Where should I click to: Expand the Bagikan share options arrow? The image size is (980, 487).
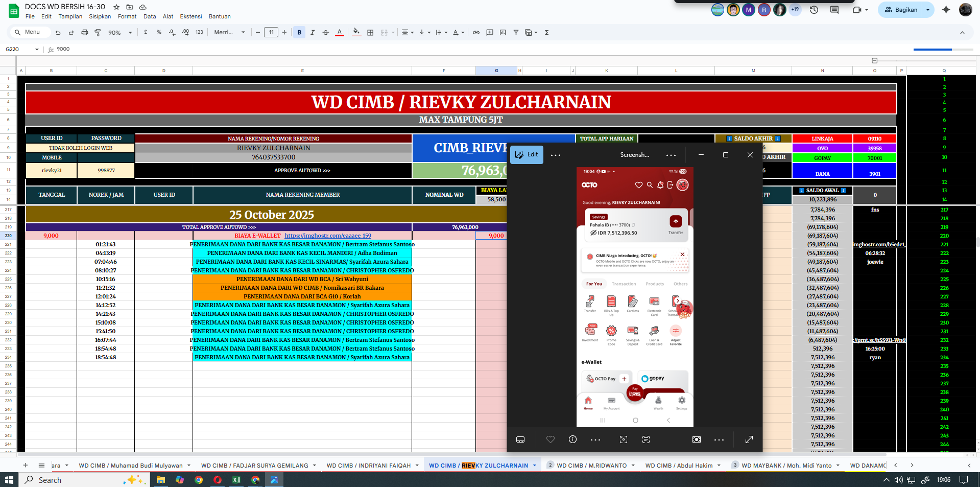pyautogui.click(x=928, y=10)
